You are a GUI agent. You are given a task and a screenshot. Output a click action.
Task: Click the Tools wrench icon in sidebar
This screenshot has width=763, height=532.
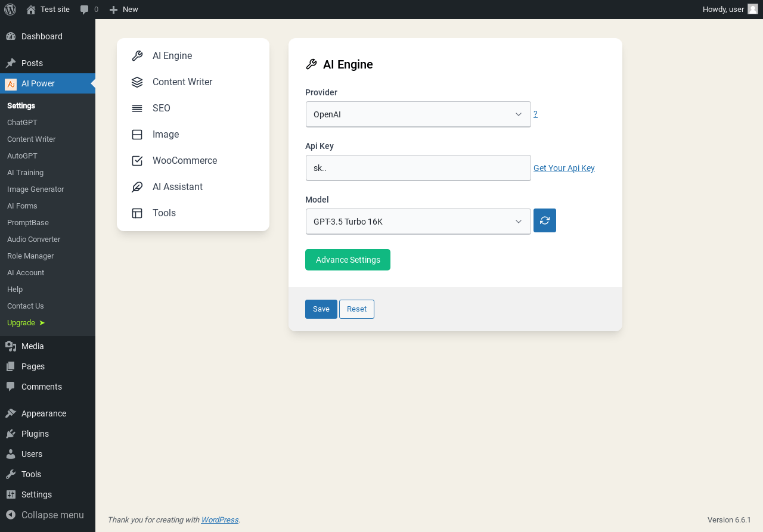(x=11, y=474)
